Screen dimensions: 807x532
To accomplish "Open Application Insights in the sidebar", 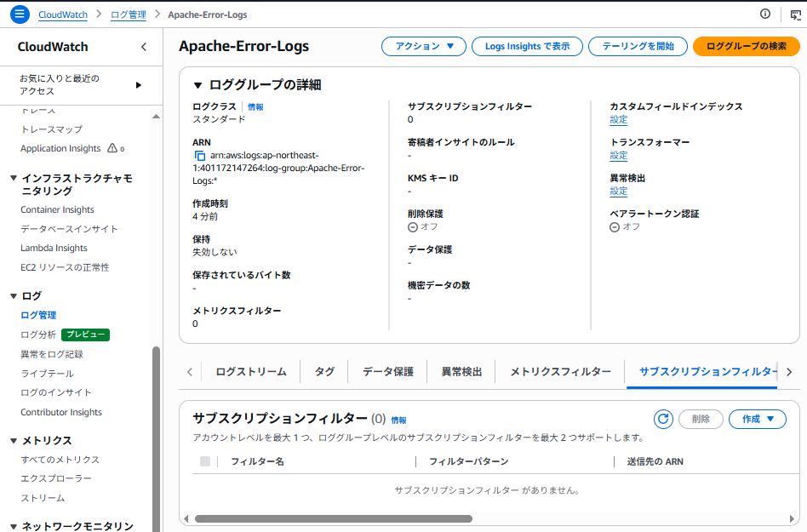I will click(60, 148).
